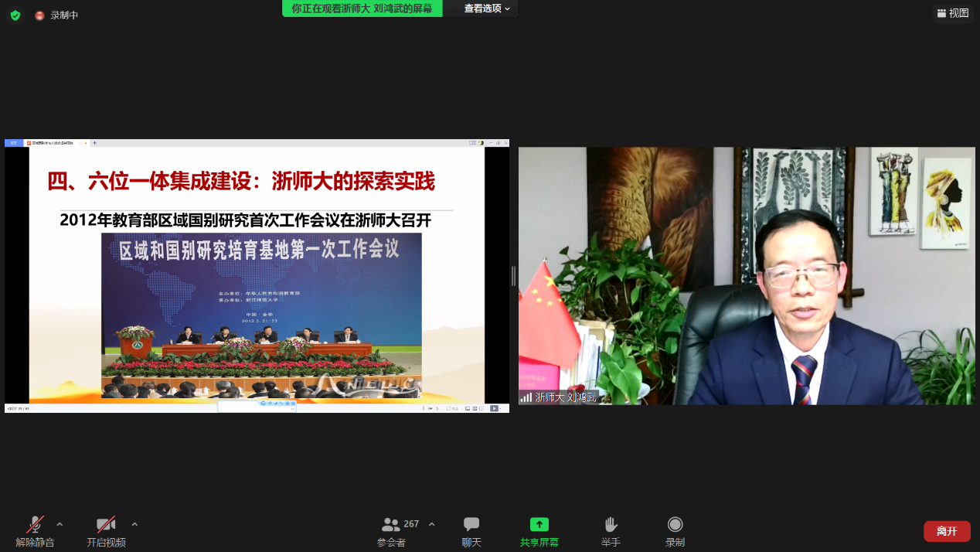Image resolution: width=980 pixels, height=552 pixels.
Task: Click the green security shield icon
Action: [x=15, y=15]
